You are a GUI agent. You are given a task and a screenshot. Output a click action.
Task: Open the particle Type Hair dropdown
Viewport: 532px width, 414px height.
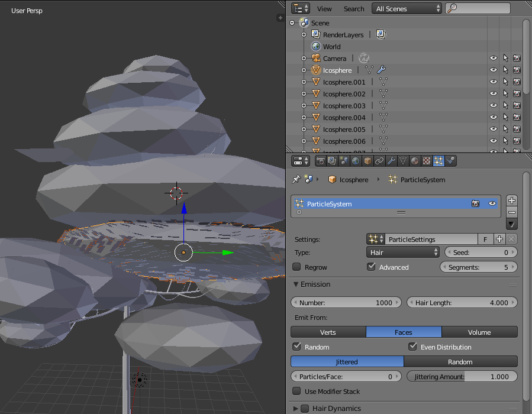coord(403,253)
